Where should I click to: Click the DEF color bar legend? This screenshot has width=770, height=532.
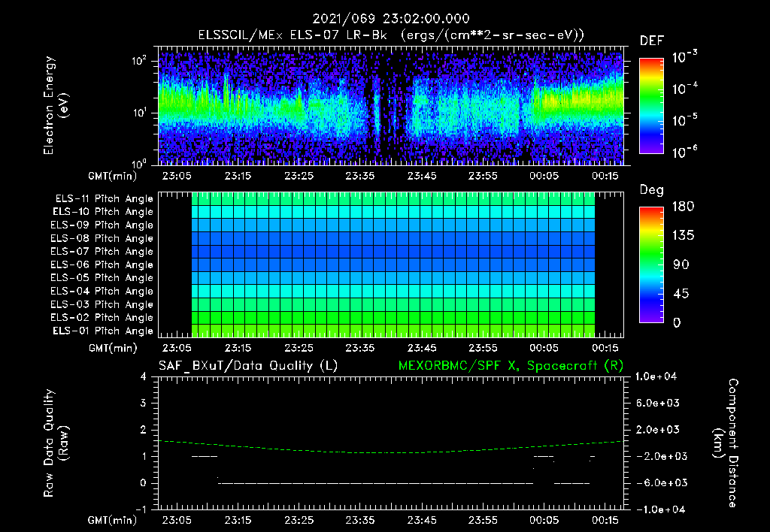coord(651,105)
